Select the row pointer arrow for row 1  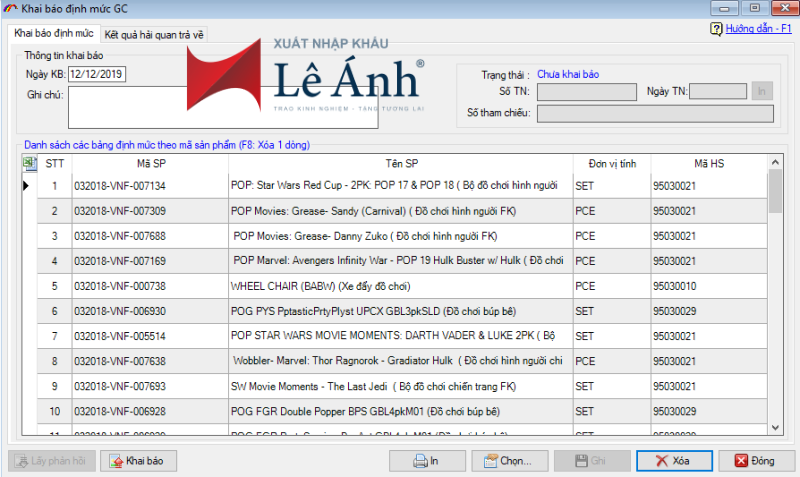tap(27, 186)
